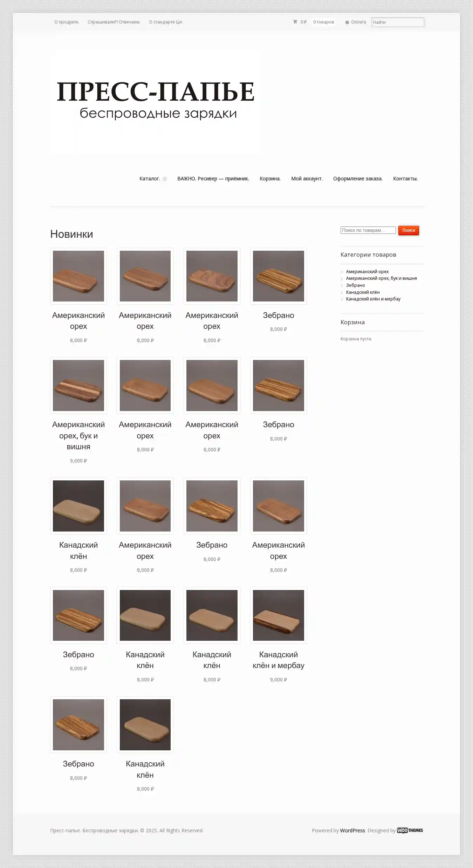Viewport: 473px width, 868px height.
Task: Open the first Зебрано product thumbnail
Action: 278,276
